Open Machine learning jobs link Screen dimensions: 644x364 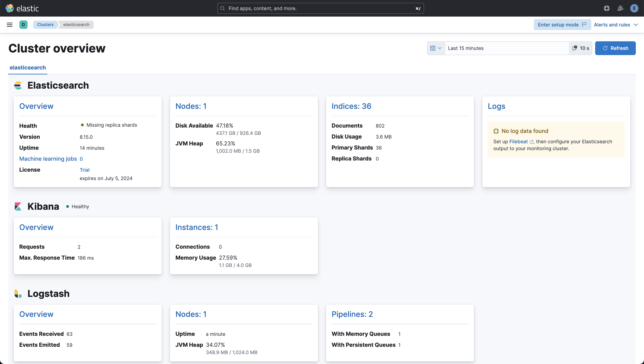click(48, 159)
